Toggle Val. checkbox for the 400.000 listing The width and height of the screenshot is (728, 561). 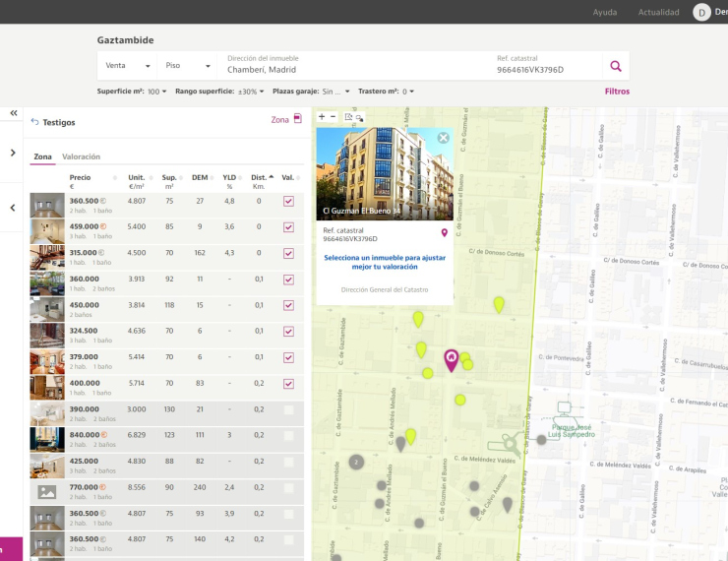pyautogui.click(x=288, y=383)
